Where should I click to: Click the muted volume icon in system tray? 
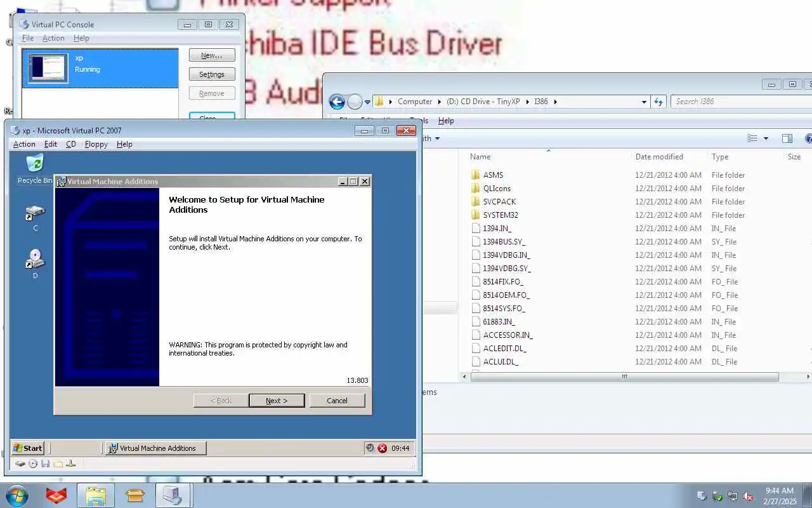click(749, 496)
